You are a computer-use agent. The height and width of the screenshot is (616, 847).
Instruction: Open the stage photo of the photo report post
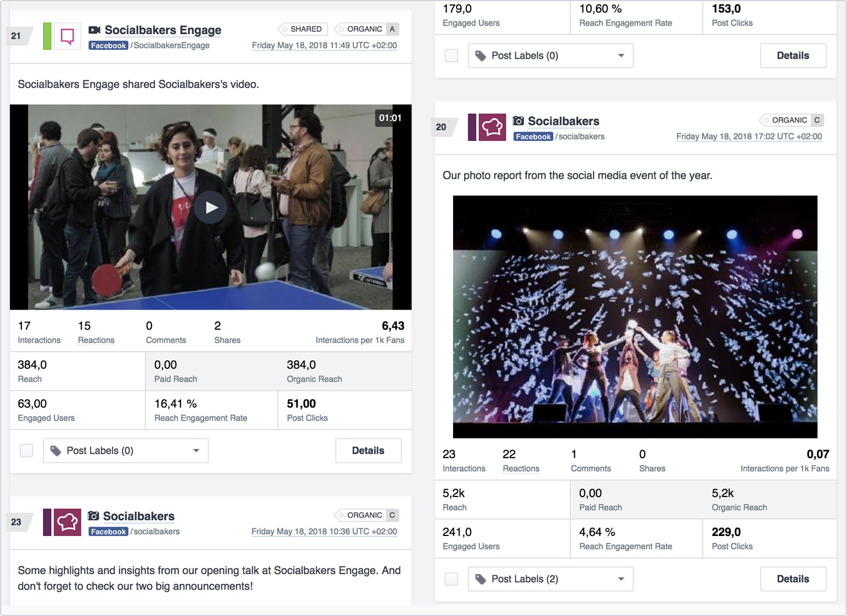(x=635, y=317)
